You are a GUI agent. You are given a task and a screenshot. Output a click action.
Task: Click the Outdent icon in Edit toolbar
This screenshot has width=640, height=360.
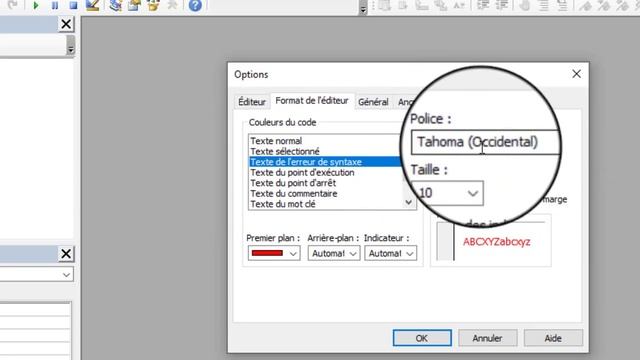coord(502,5)
